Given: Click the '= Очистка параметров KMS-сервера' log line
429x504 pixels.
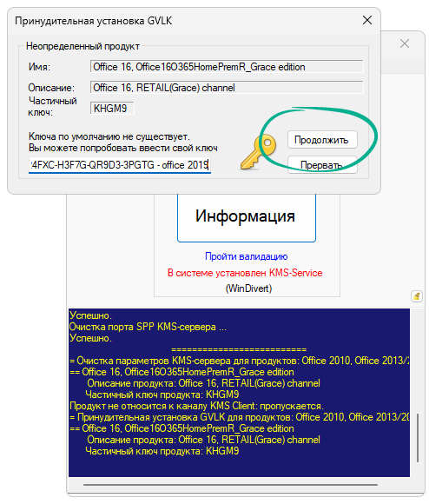Looking at the screenshot, I should 240,361.
